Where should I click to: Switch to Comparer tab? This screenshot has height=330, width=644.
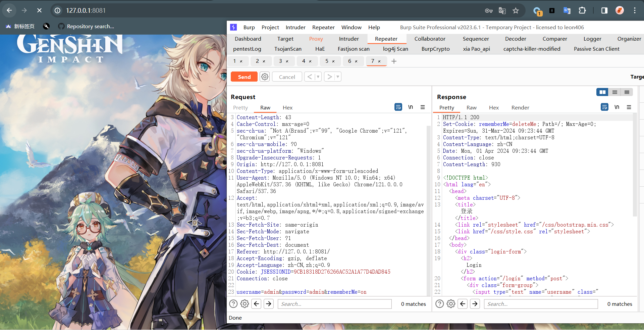pos(555,39)
